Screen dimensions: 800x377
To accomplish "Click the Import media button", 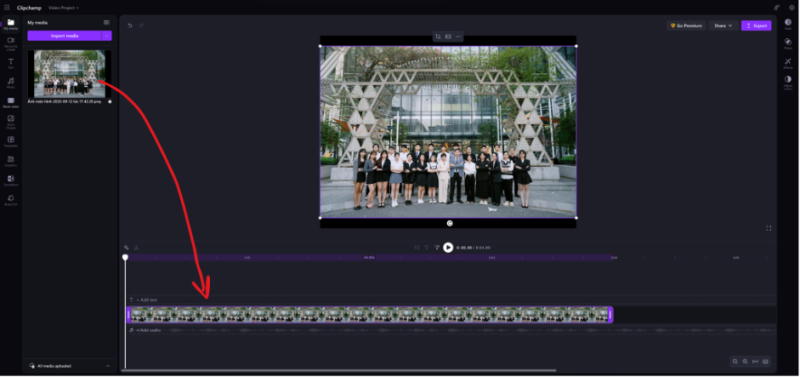I will [x=64, y=36].
